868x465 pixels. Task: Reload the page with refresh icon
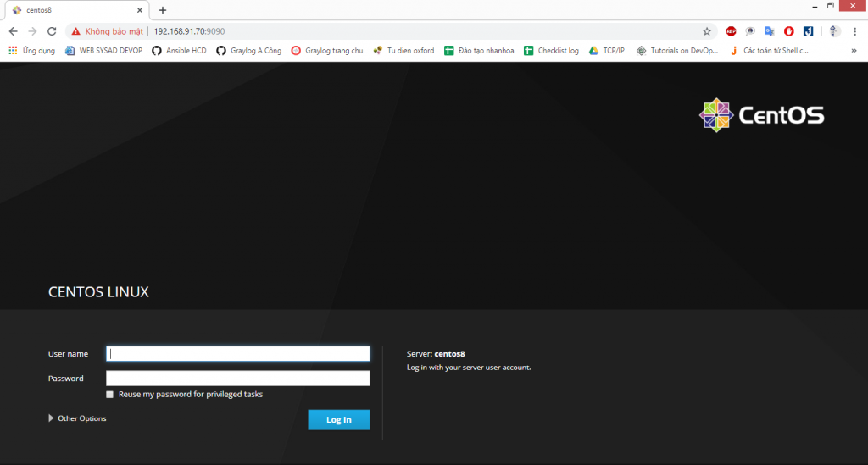coord(52,31)
